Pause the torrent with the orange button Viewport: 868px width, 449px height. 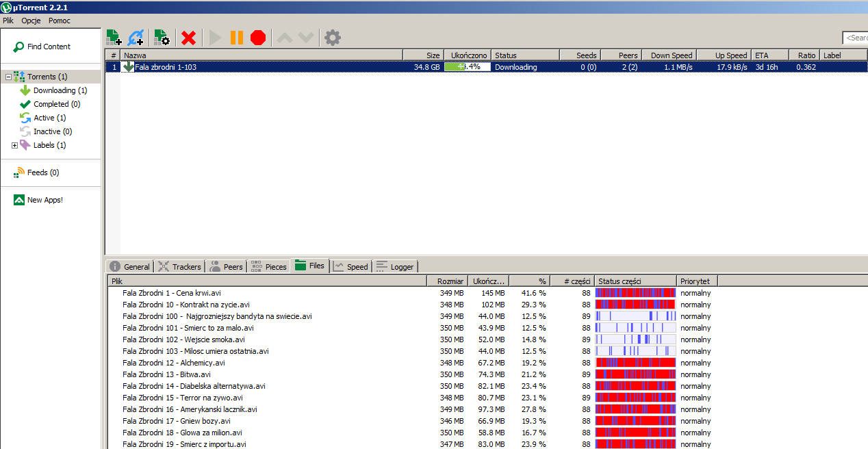coord(237,38)
